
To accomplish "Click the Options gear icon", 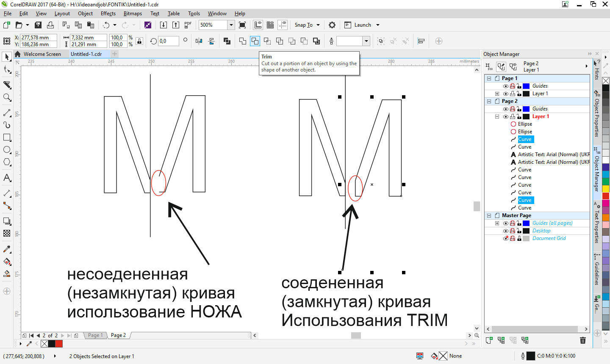I will coord(332,25).
